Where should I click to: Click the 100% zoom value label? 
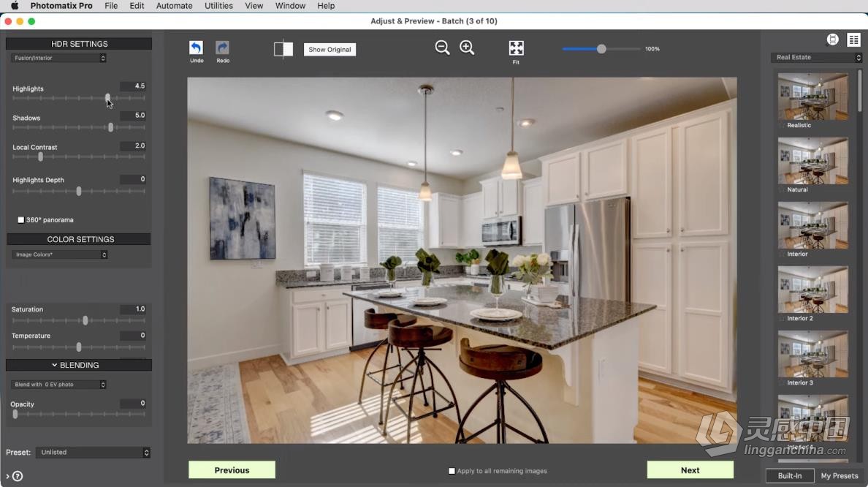point(652,49)
